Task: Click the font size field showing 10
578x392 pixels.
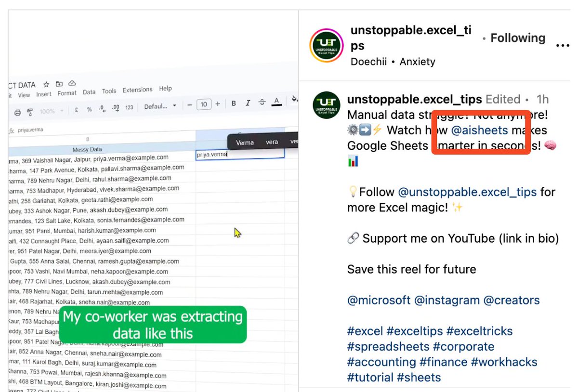Action: point(204,104)
